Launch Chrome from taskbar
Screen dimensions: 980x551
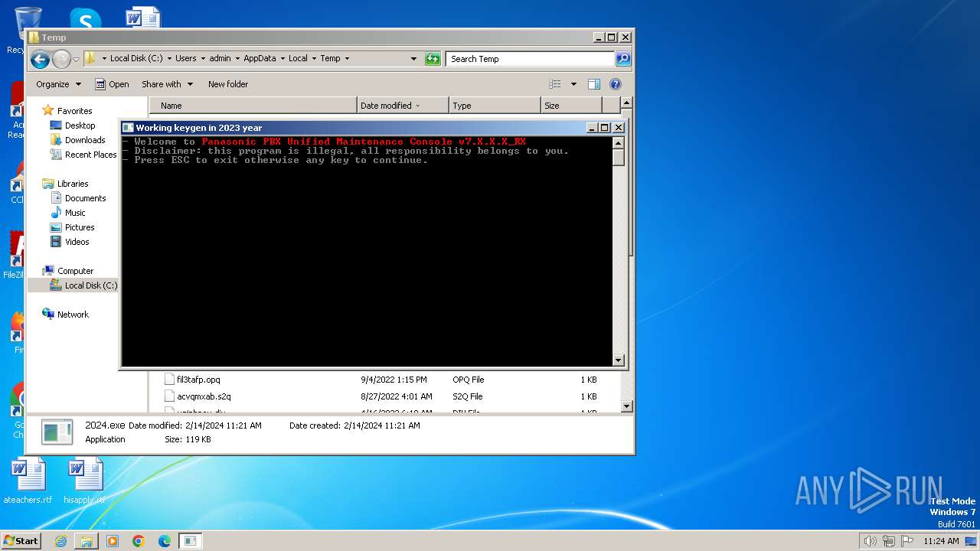[139, 541]
